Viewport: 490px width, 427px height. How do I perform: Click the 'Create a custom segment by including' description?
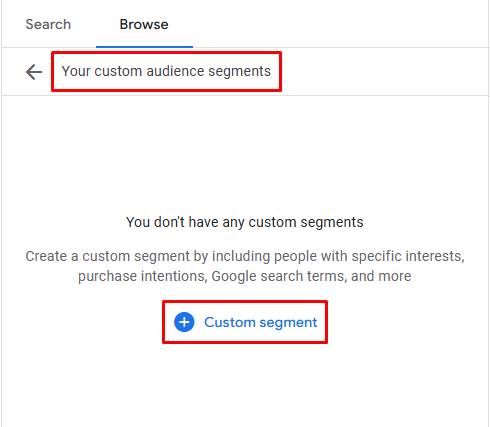coord(245,266)
